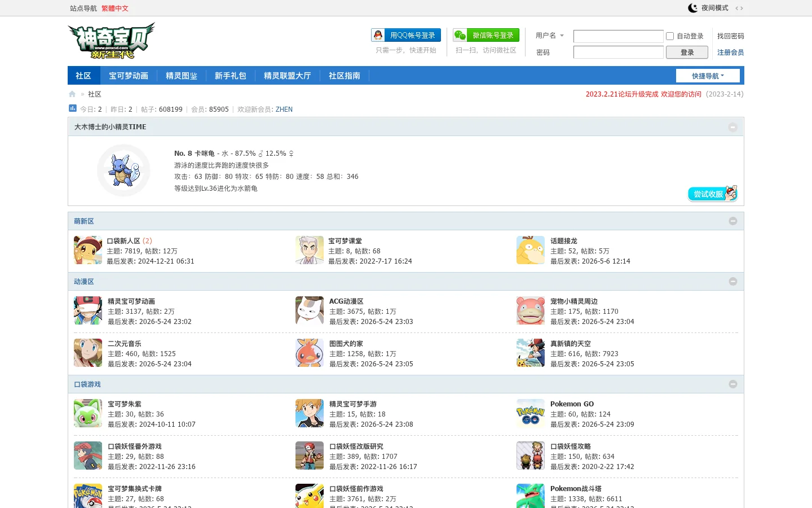Enable the 自动登录 checkbox
Screen dimensions: 812x508
[x=670, y=36]
